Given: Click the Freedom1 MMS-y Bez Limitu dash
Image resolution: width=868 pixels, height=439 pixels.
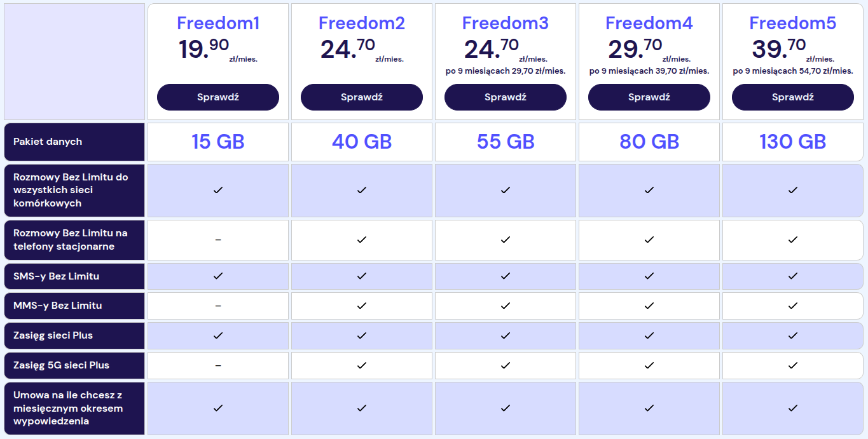Looking at the screenshot, I should (218, 306).
